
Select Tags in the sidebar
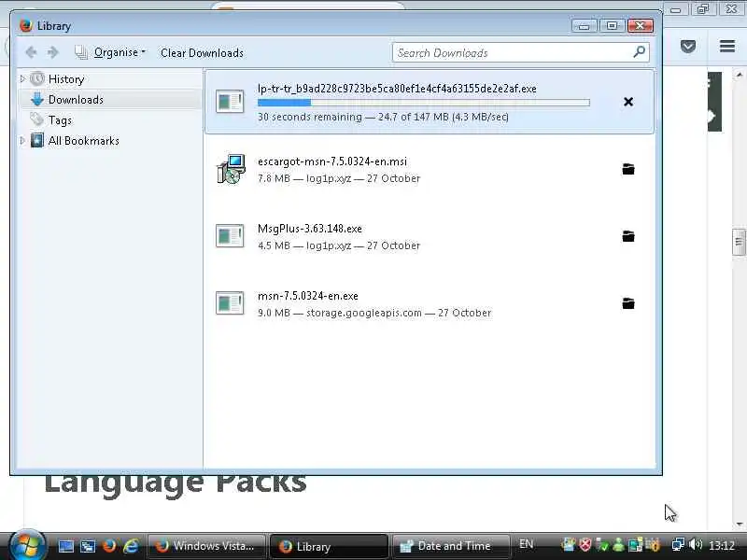tap(60, 120)
